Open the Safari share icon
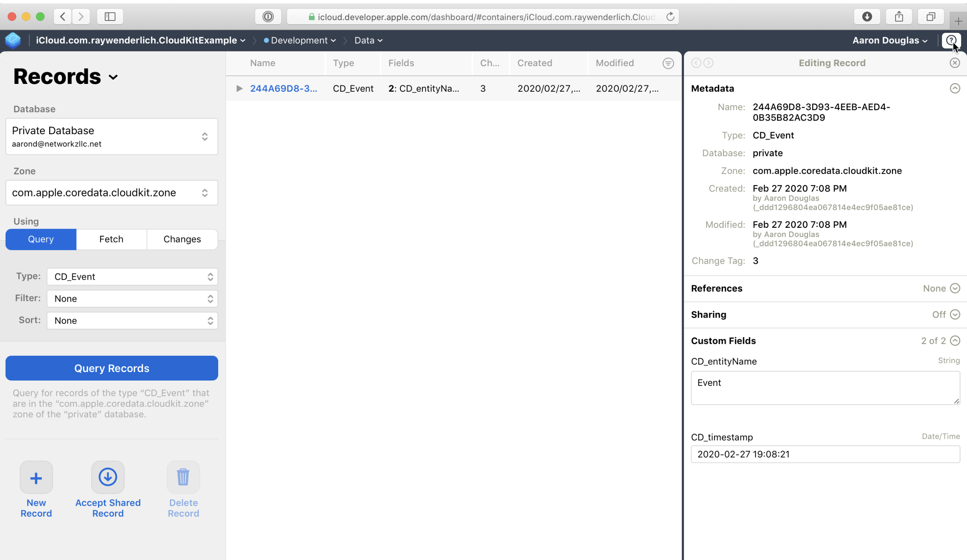The width and height of the screenshot is (967, 560). [x=899, y=17]
